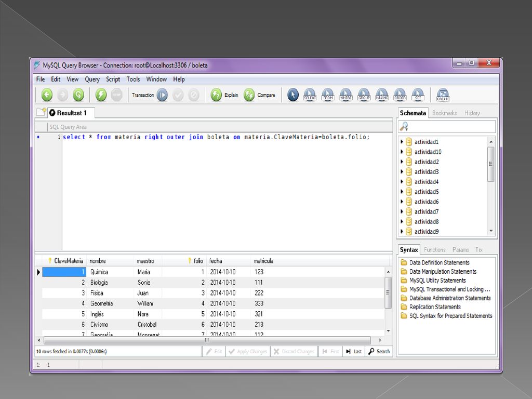Open the Edit menu
The image size is (532, 399).
tap(56, 79)
